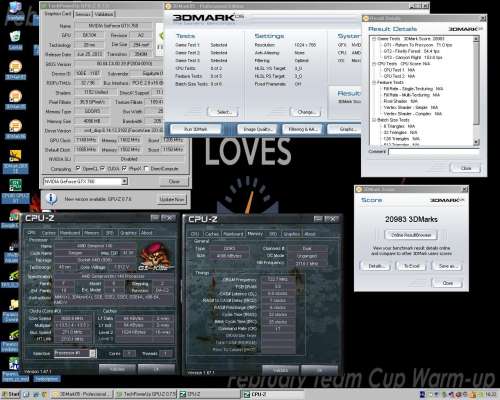
Task: Click Change button under Settings panel
Action: point(305,112)
